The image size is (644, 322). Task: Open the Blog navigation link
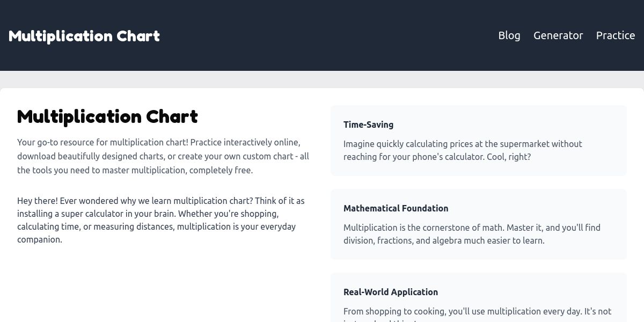509,35
